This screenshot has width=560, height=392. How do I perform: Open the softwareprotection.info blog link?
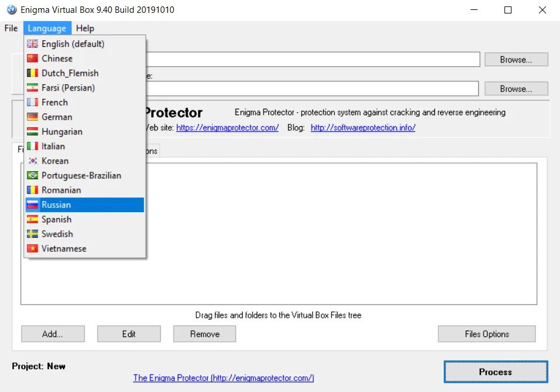point(363,127)
